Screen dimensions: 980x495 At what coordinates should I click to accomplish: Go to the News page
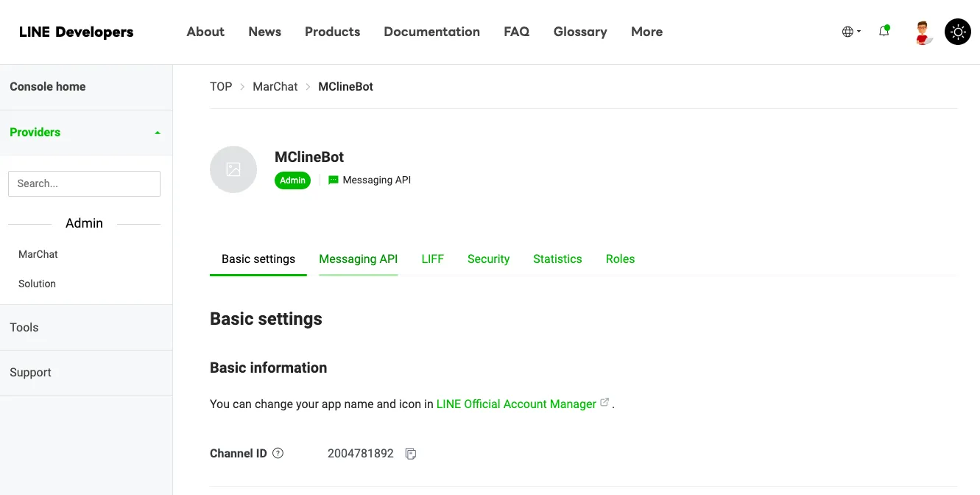(265, 32)
